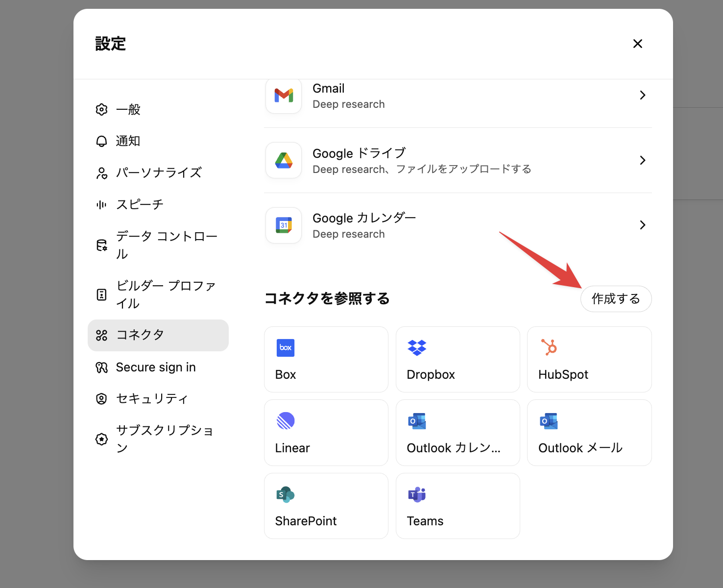
Task: Click the connector icon beside コネクタ
Action: coord(101,335)
